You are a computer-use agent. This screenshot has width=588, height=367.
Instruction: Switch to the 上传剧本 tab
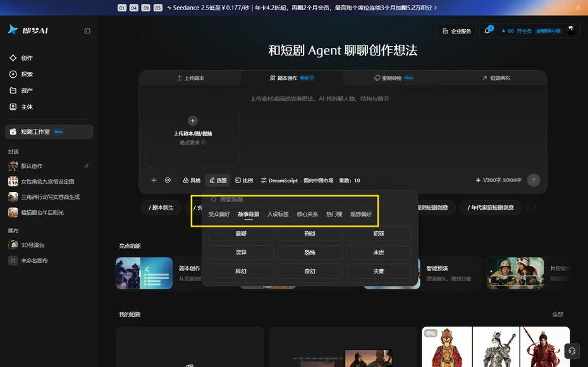click(x=190, y=78)
